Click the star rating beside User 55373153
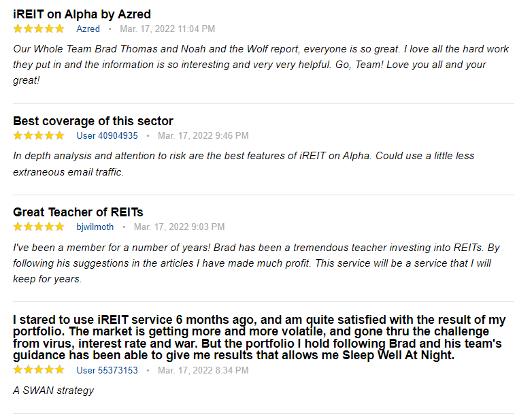 tap(39, 370)
